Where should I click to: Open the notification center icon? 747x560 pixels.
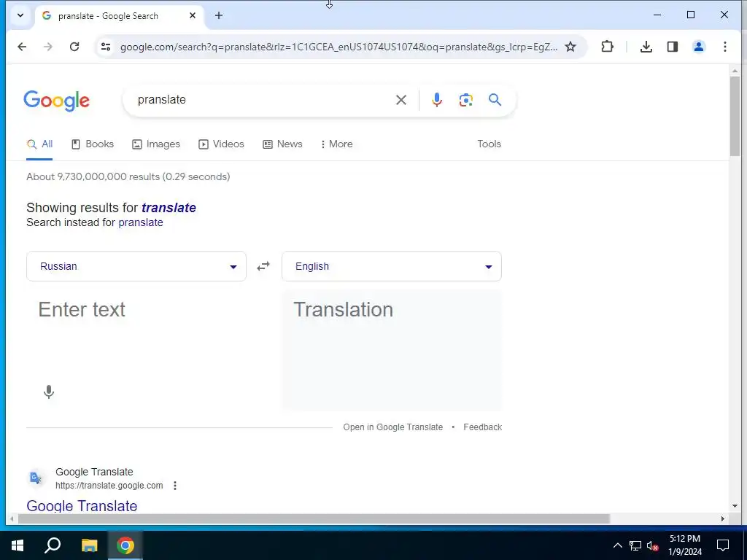tap(723, 545)
